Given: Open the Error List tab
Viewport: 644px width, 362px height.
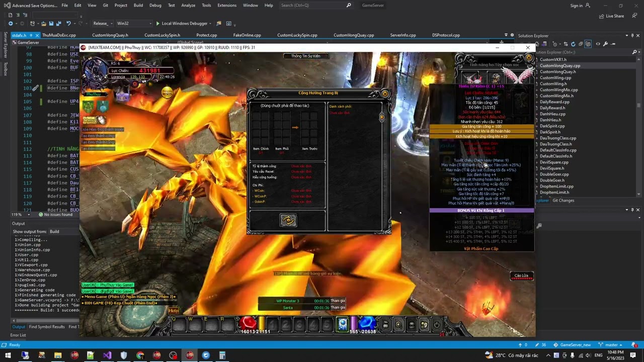Looking at the screenshot, I should point(18,335).
